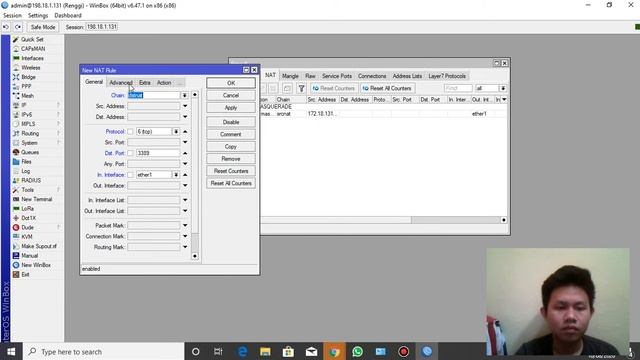The width and height of the screenshot is (640, 360).
Task: Open the Settings menu
Action: 38,16
